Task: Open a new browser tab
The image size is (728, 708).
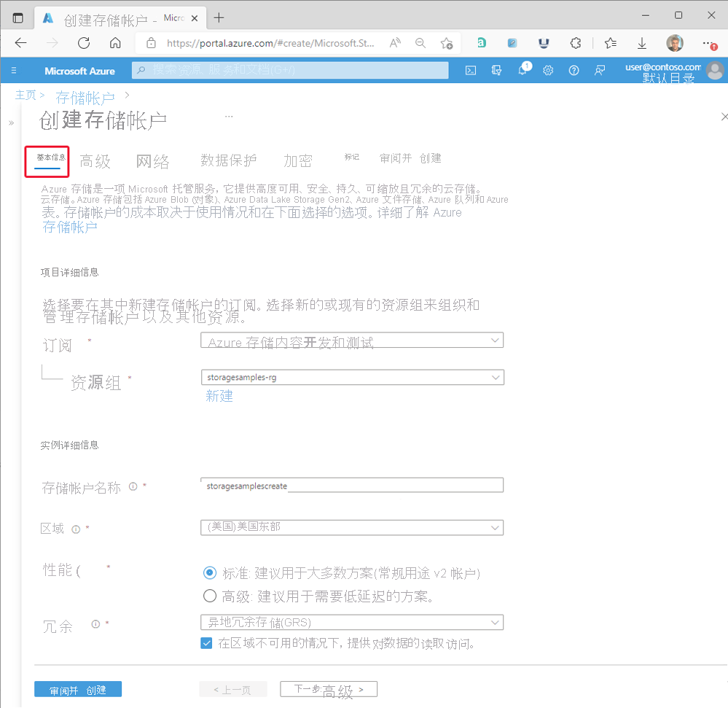Action: 219,17
